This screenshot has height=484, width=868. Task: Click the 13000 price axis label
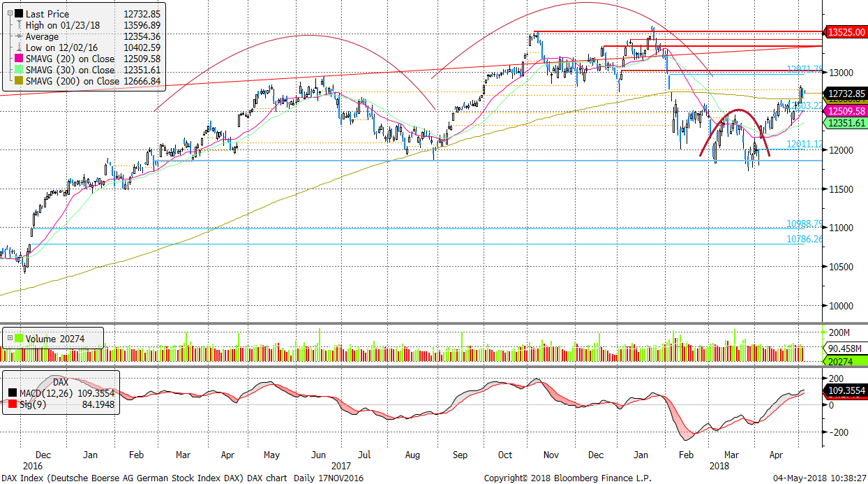coord(841,73)
